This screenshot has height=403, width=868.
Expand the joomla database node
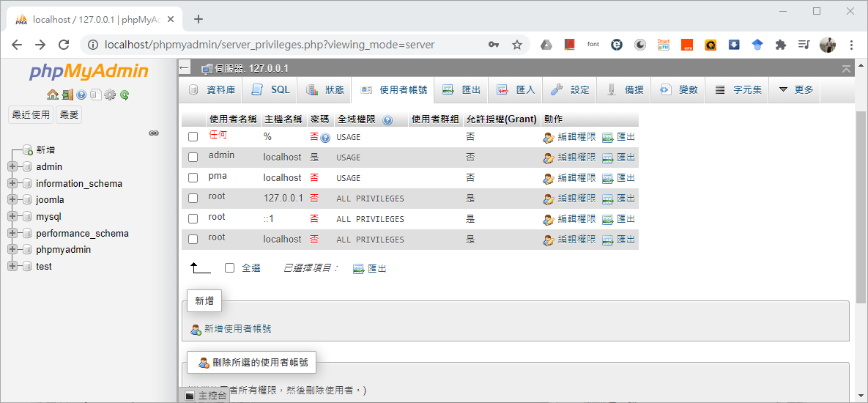(12, 200)
